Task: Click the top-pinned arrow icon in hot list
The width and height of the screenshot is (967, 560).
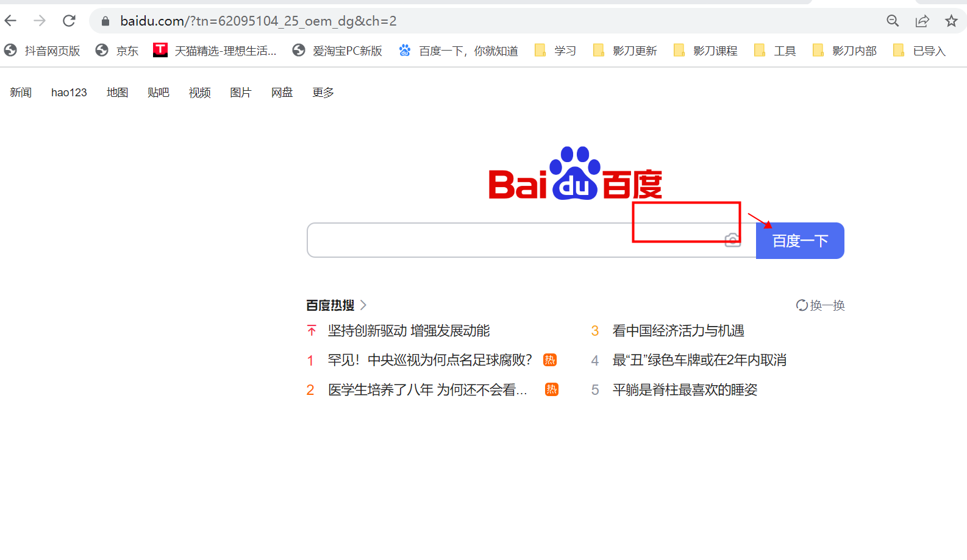Action: coord(312,331)
